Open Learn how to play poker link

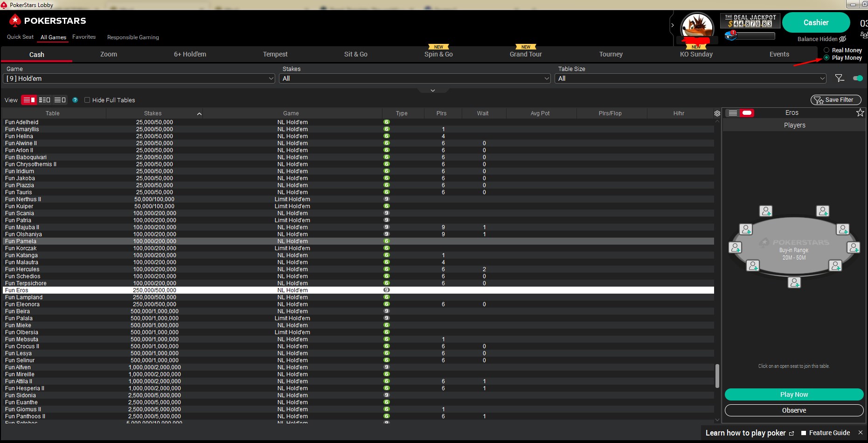coord(750,433)
